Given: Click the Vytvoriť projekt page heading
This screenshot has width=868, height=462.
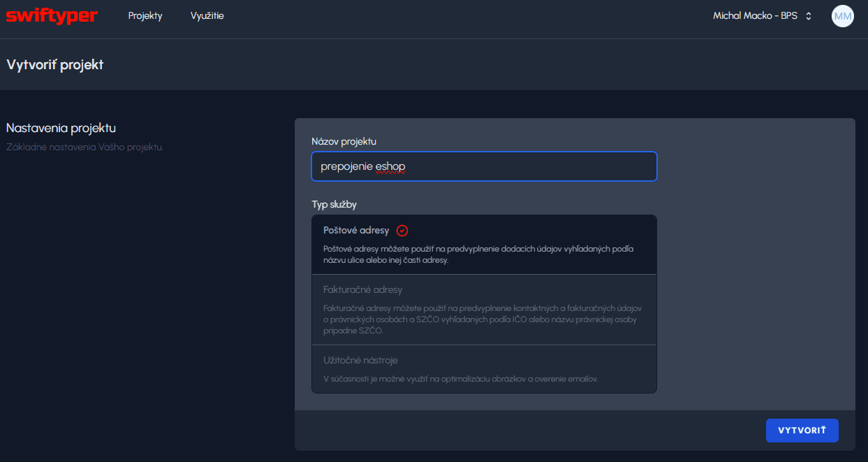Looking at the screenshot, I should pos(55,65).
